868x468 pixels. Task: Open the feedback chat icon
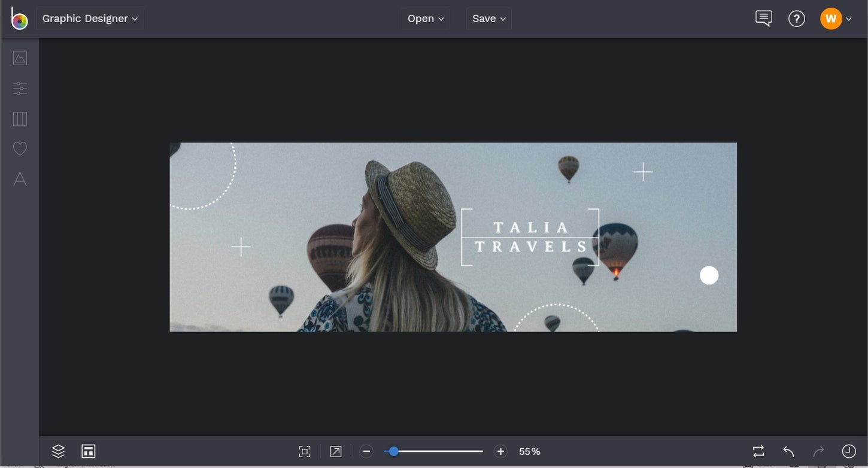tap(763, 18)
